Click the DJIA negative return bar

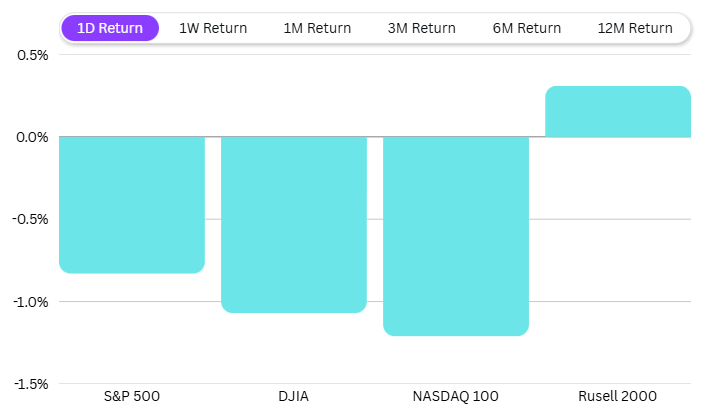point(294,225)
